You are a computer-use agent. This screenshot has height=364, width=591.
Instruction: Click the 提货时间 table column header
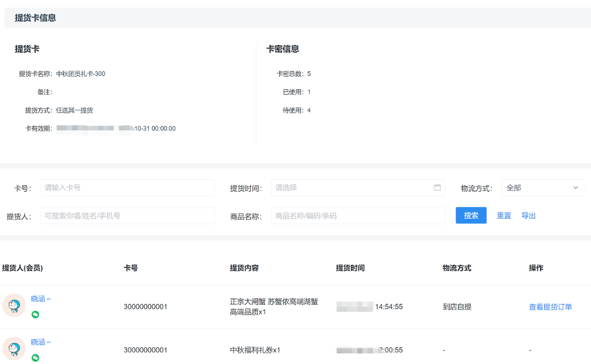click(350, 268)
